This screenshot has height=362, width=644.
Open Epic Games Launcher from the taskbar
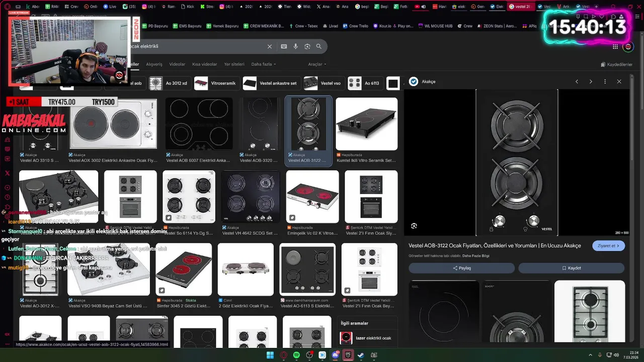(348, 355)
